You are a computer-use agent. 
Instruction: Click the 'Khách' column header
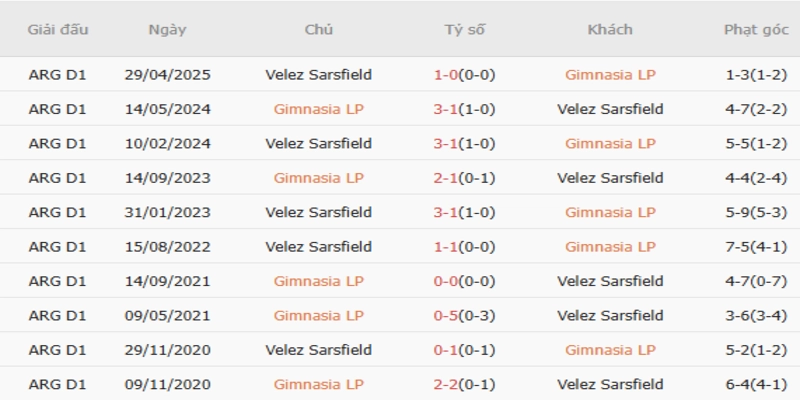click(x=610, y=30)
